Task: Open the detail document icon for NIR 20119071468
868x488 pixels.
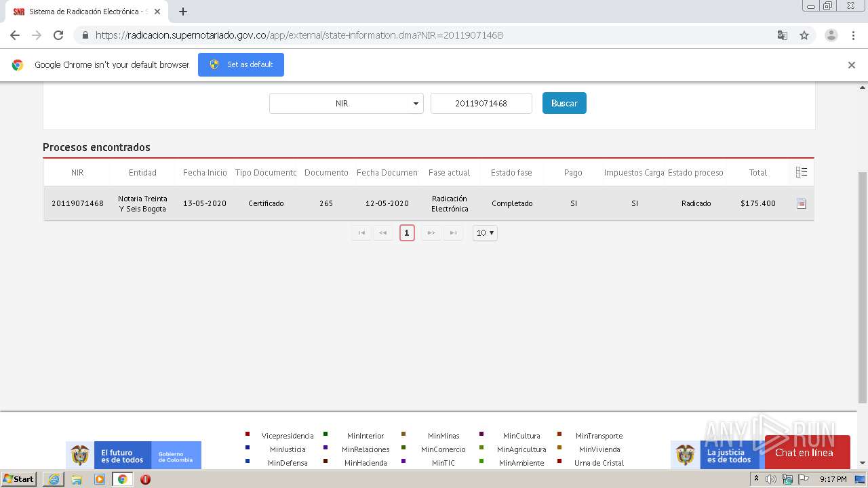Action: coord(802,203)
